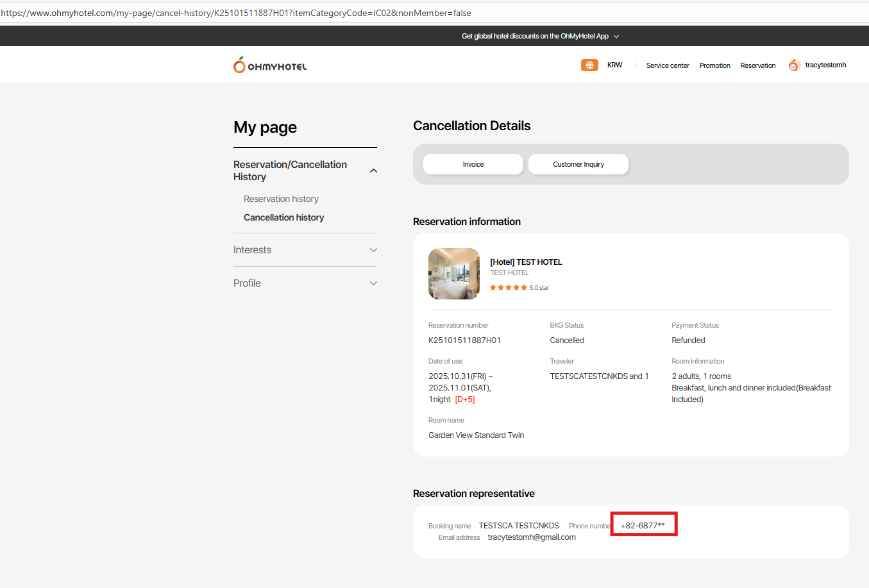Click the user avatar icon
869x588 pixels.
click(x=794, y=65)
